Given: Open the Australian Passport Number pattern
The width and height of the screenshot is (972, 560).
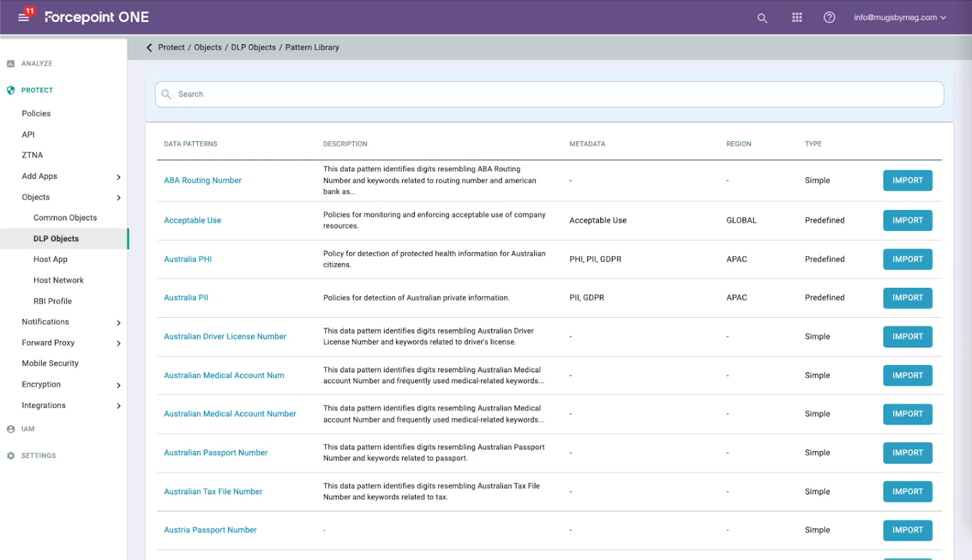Looking at the screenshot, I should [216, 452].
